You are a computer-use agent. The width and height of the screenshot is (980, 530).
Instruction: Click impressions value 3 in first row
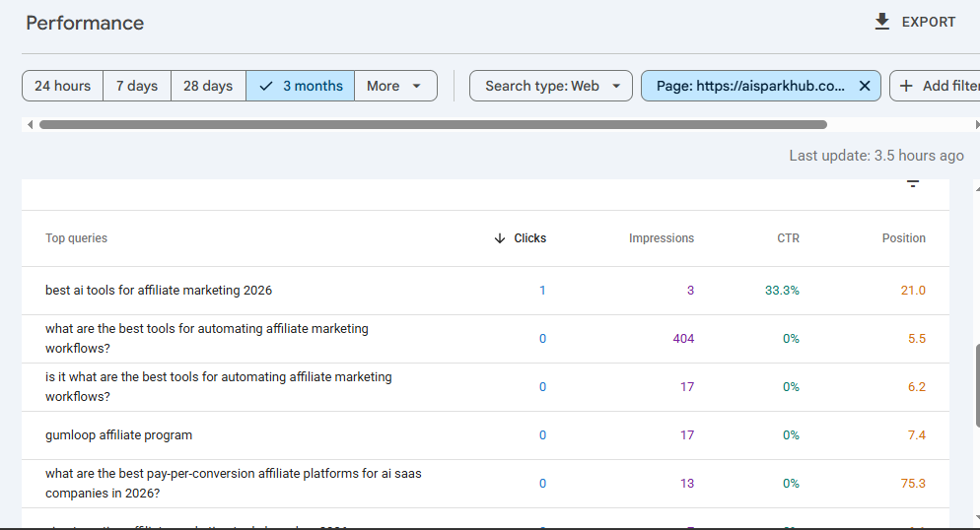click(x=690, y=291)
